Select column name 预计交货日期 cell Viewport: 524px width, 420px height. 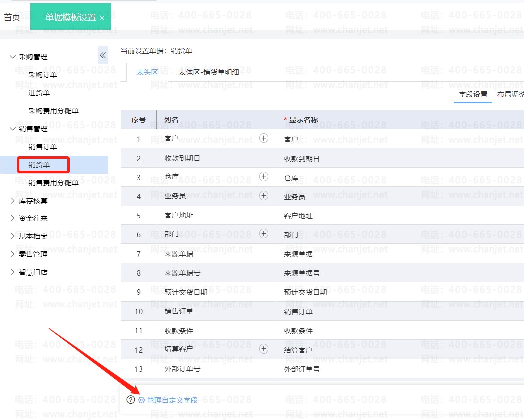pos(186,292)
